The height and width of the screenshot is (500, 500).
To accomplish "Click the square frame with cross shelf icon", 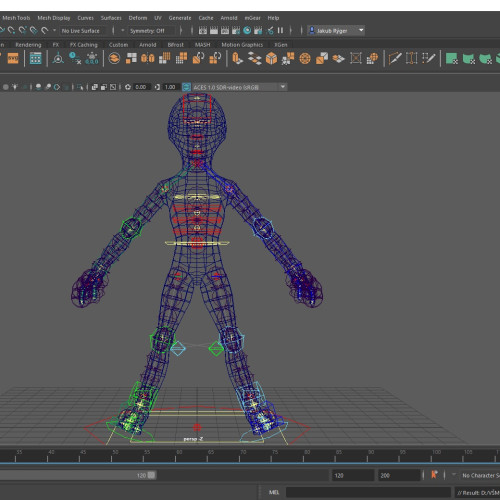I will [x=356, y=58].
